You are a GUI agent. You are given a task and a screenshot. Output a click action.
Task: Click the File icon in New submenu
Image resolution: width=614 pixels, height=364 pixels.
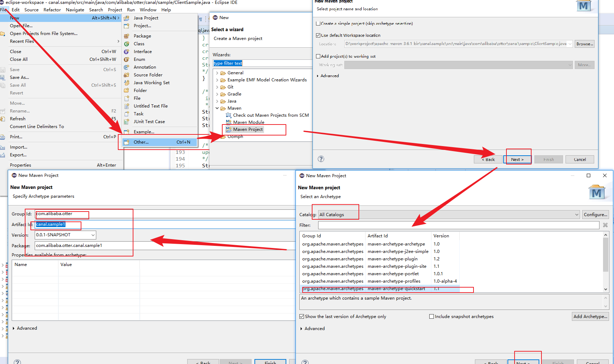pyautogui.click(x=127, y=98)
